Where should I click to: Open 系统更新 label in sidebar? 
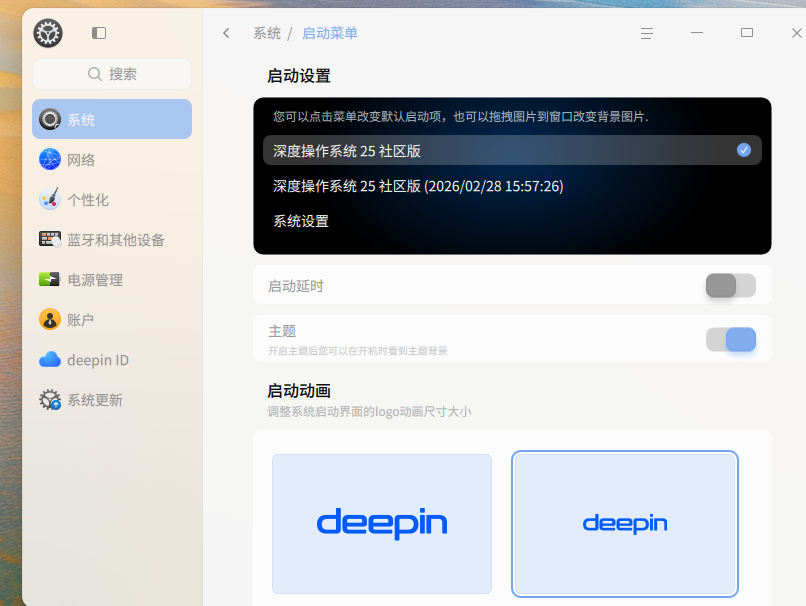point(95,400)
